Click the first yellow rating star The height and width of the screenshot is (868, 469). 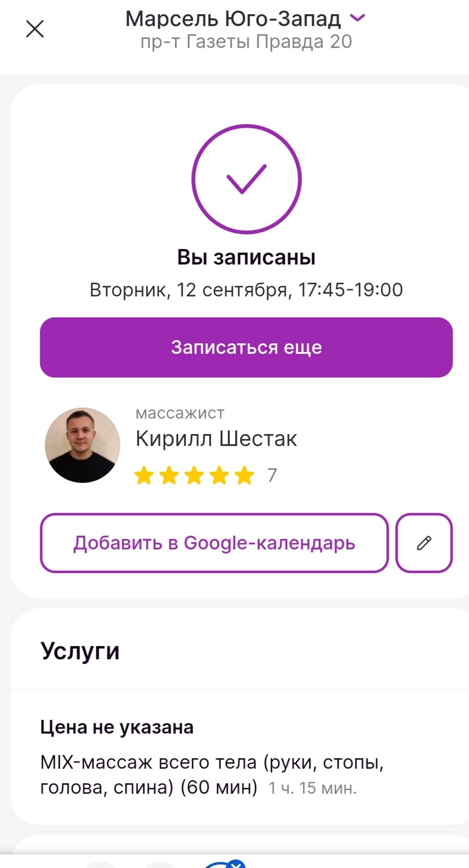tap(144, 475)
